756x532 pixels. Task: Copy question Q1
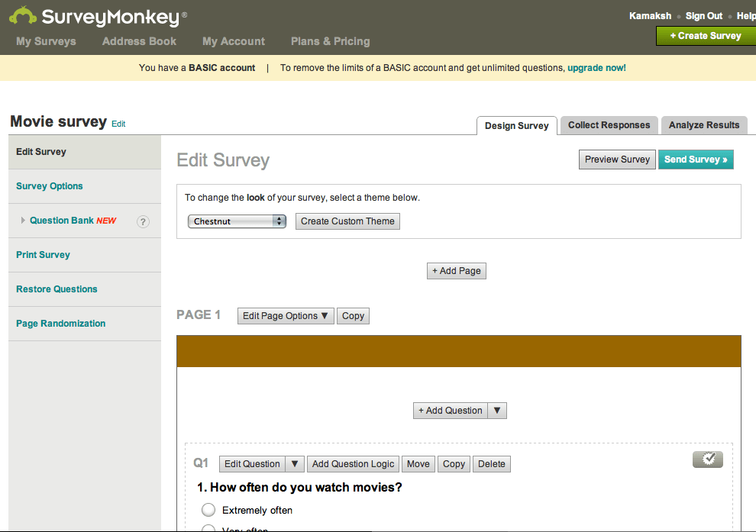pos(454,464)
